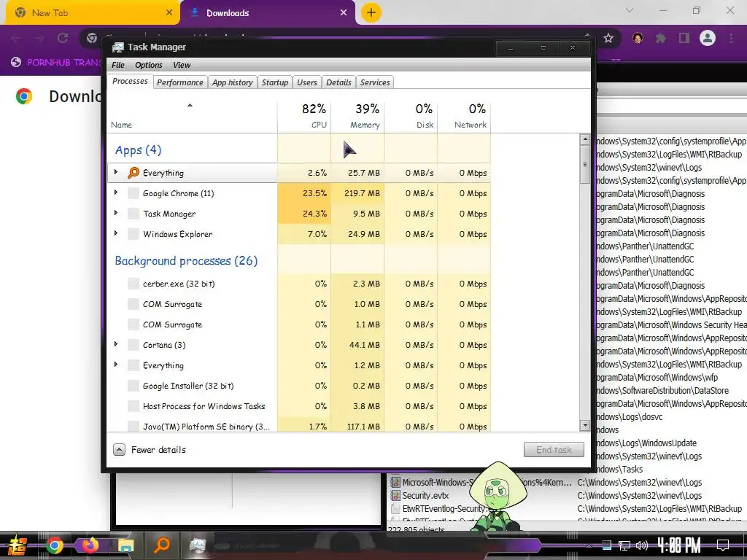This screenshot has height=560, width=747.
Task: Click the Java Platform SE binary icon
Action: coord(133,426)
